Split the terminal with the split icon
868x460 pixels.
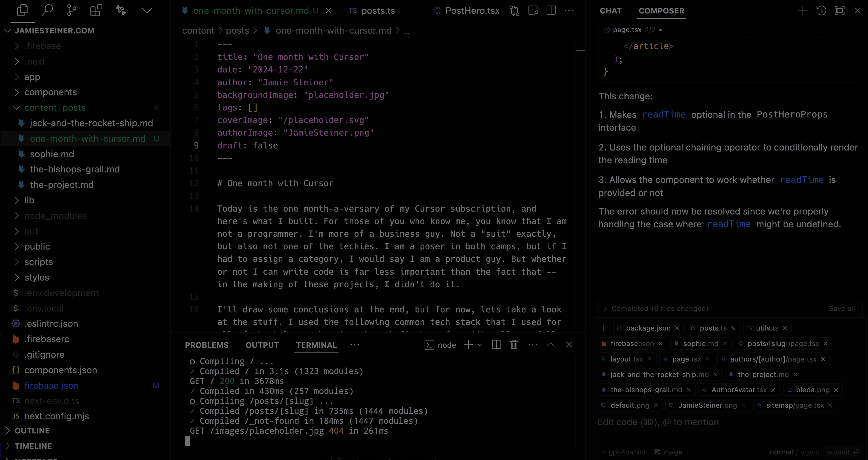click(496, 345)
